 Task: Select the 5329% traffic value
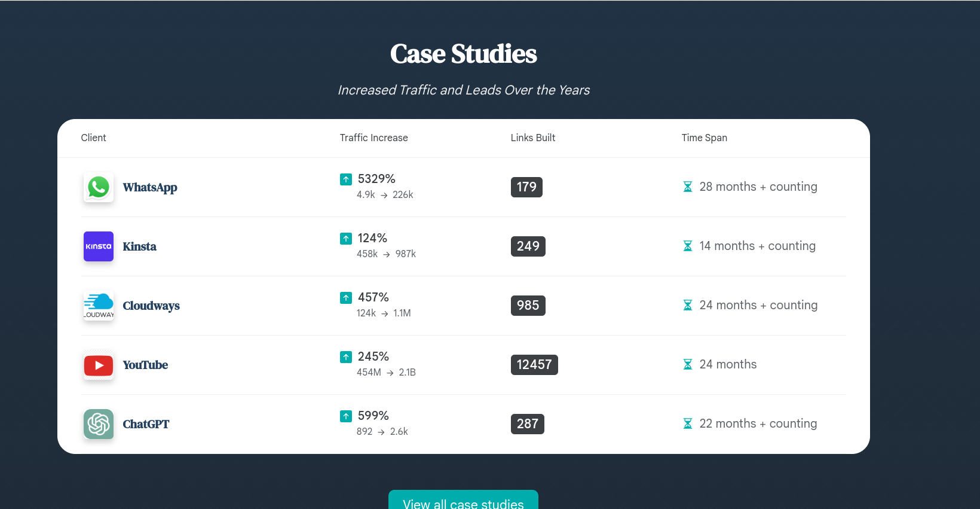[x=376, y=179]
